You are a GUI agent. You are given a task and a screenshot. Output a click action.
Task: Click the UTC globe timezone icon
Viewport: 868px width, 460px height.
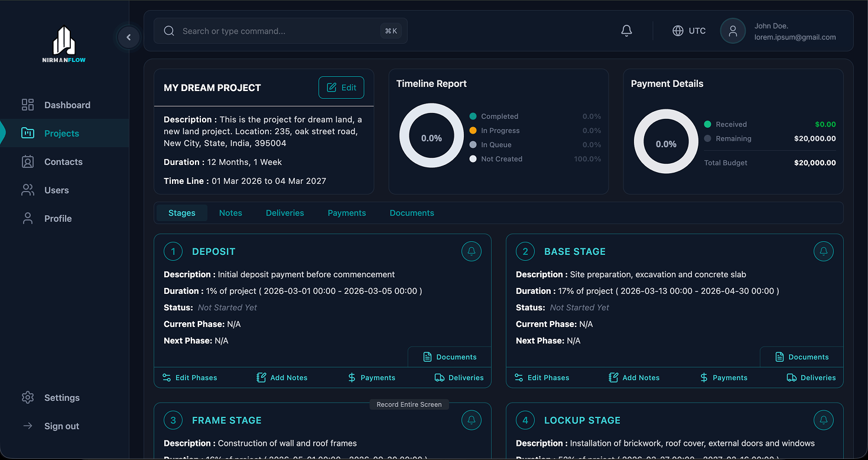click(x=677, y=31)
